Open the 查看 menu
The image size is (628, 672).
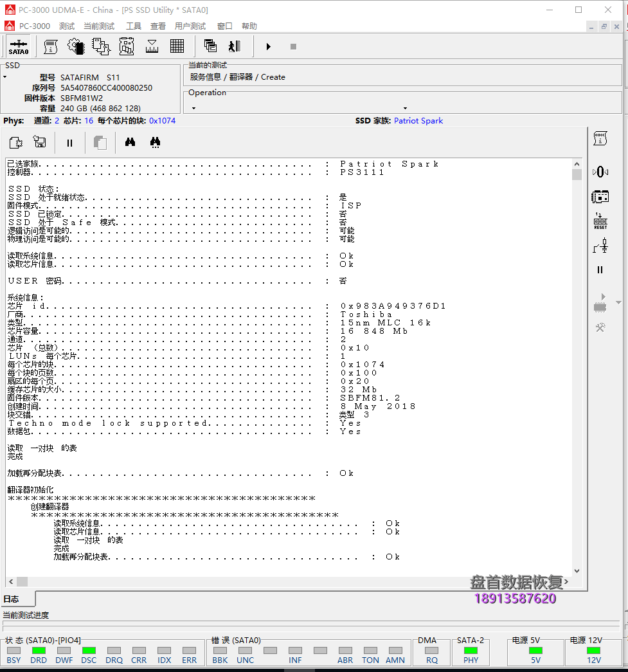click(x=158, y=26)
